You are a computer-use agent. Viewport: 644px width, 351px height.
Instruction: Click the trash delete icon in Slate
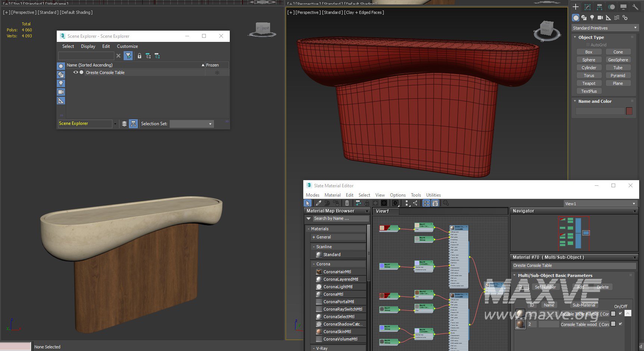[347, 203]
